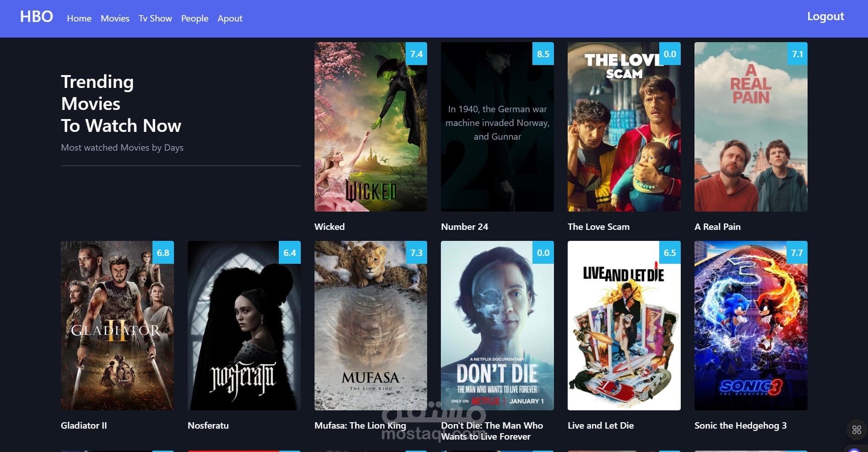Viewport: 868px width, 452px height.
Task: Go to the Movies page
Action: [x=115, y=18]
